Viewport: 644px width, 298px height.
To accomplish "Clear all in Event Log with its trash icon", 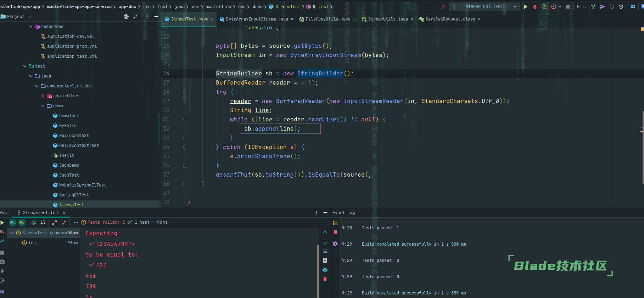I will point(335,233).
